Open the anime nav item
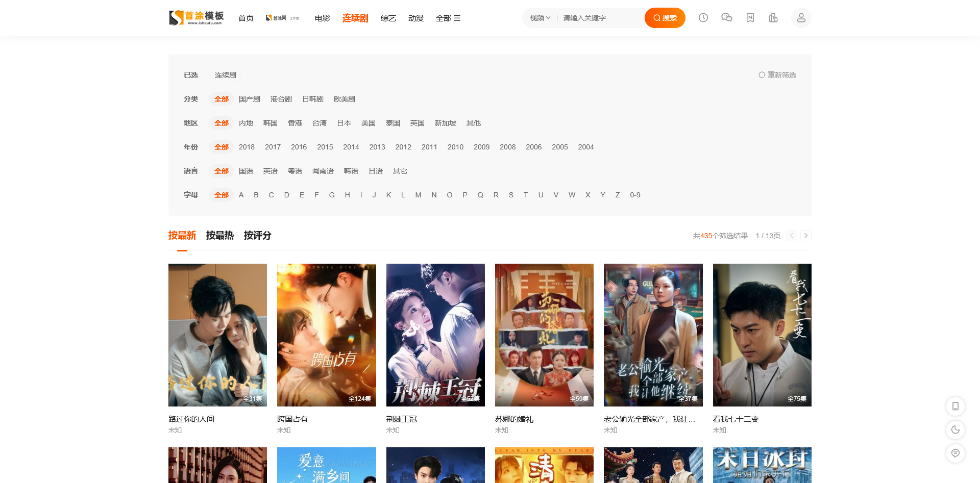 click(x=416, y=18)
